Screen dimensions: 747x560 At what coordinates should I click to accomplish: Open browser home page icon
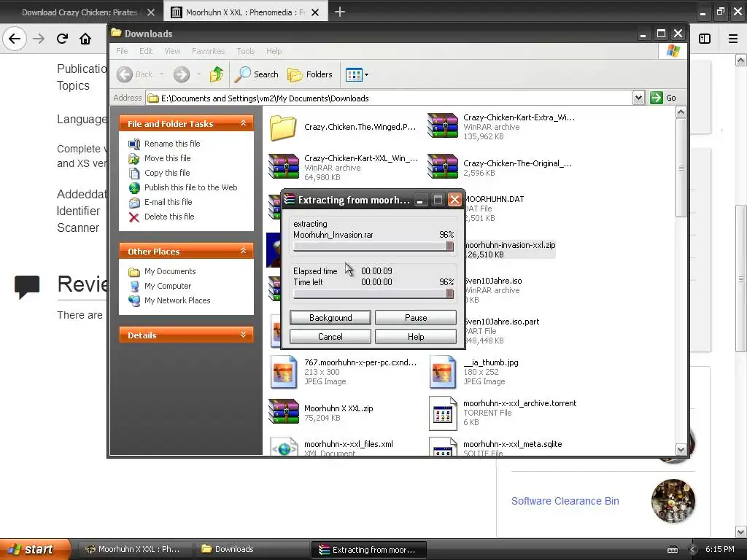85,39
